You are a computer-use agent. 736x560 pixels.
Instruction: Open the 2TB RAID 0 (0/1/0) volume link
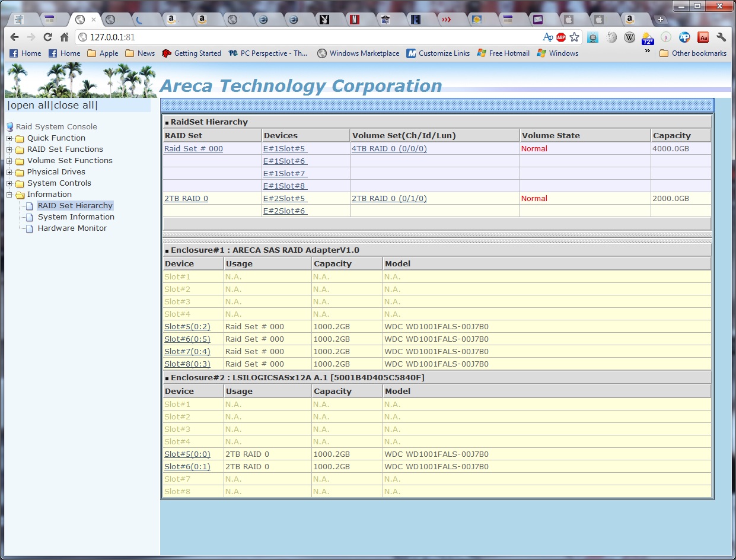(x=389, y=199)
